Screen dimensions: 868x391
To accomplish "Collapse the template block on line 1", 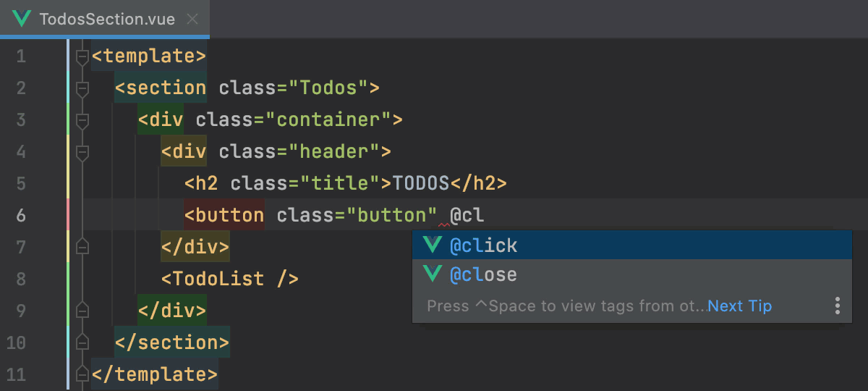I will point(82,56).
